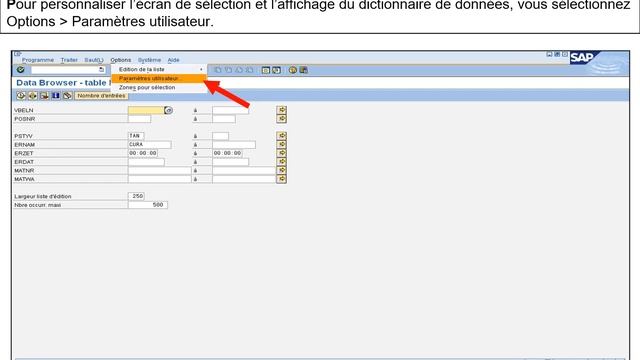The image size is (640, 360).
Task: Click the PSTYV field containing TAN
Action: (x=136, y=136)
